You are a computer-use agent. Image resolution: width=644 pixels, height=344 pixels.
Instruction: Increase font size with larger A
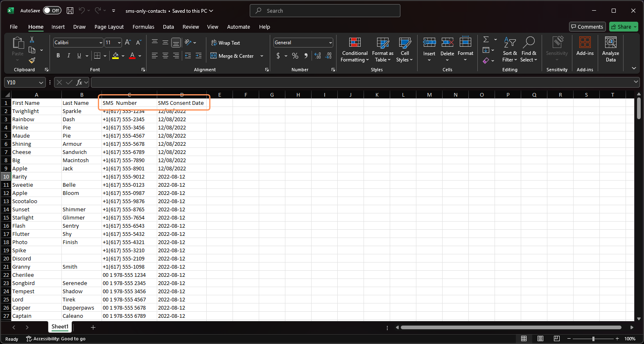[x=128, y=42]
